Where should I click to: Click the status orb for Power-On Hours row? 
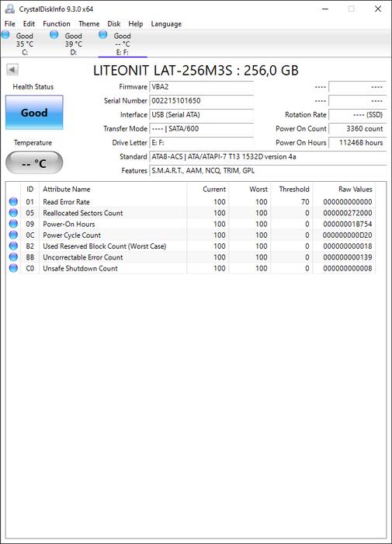(13, 224)
